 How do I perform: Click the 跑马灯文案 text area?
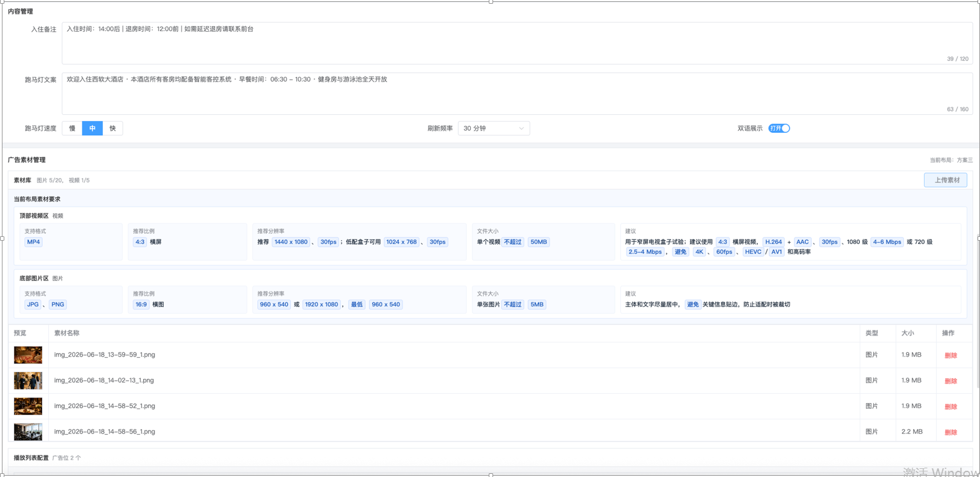[517, 94]
